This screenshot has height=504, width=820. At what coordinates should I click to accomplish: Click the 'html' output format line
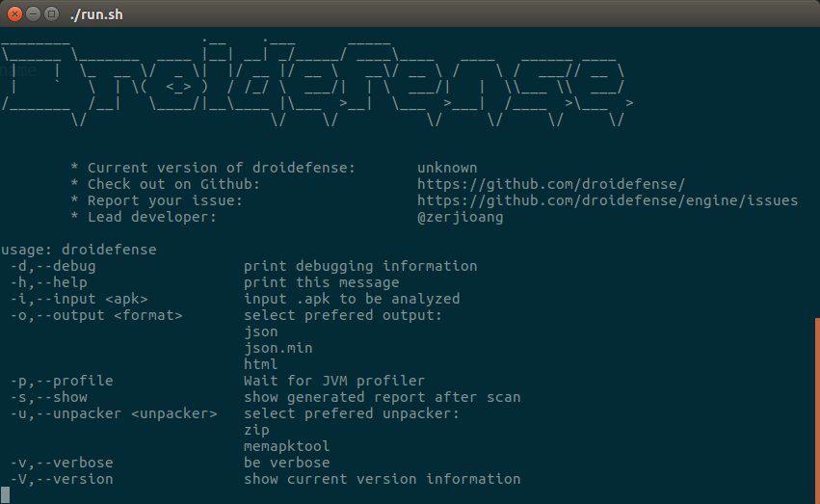click(261, 364)
